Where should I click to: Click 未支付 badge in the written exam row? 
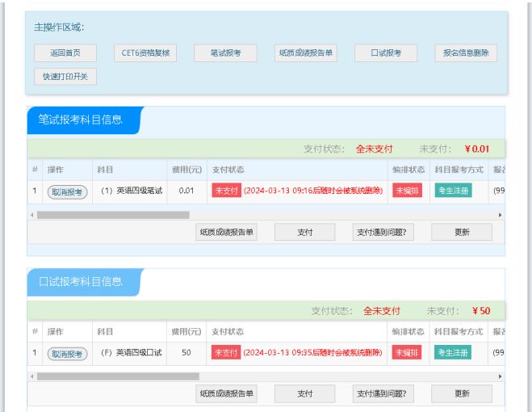pyautogui.click(x=226, y=191)
